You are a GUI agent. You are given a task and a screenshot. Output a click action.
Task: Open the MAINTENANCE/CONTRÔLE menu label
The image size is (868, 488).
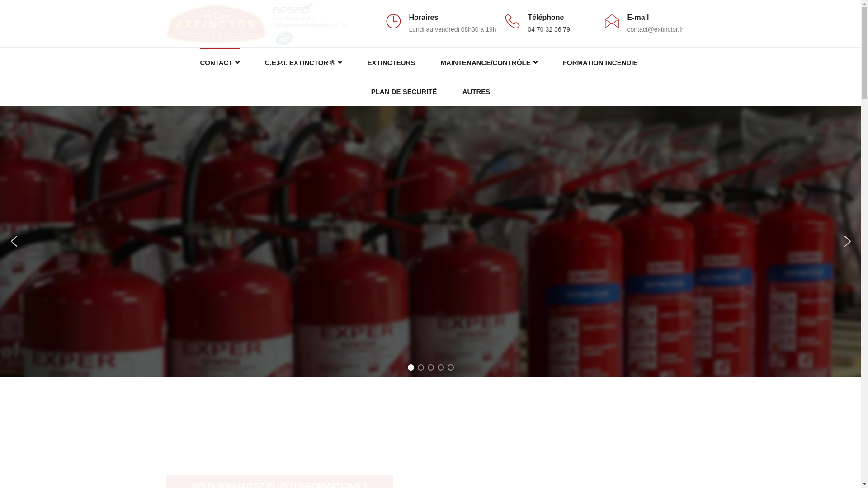pos(486,63)
